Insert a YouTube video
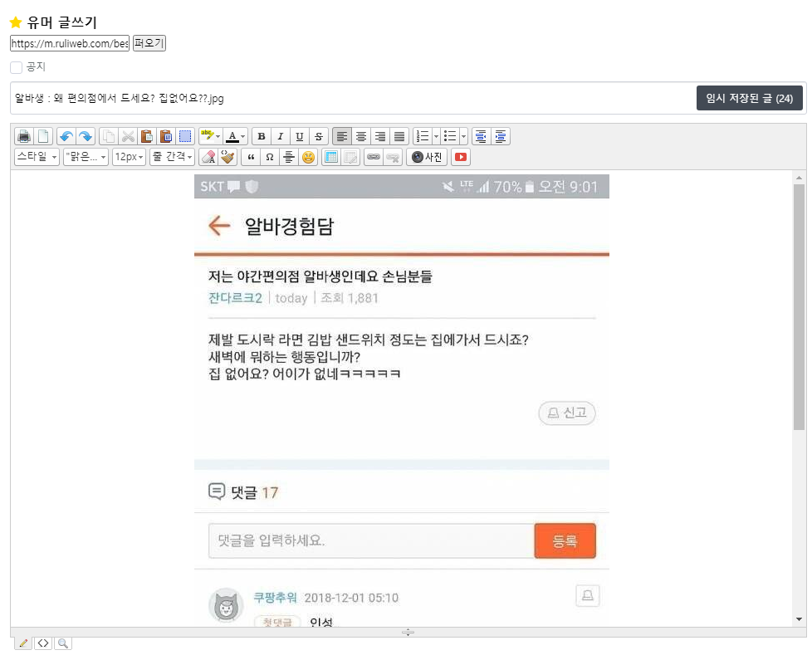This screenshot has height=655, width=812. click(460, 157)
